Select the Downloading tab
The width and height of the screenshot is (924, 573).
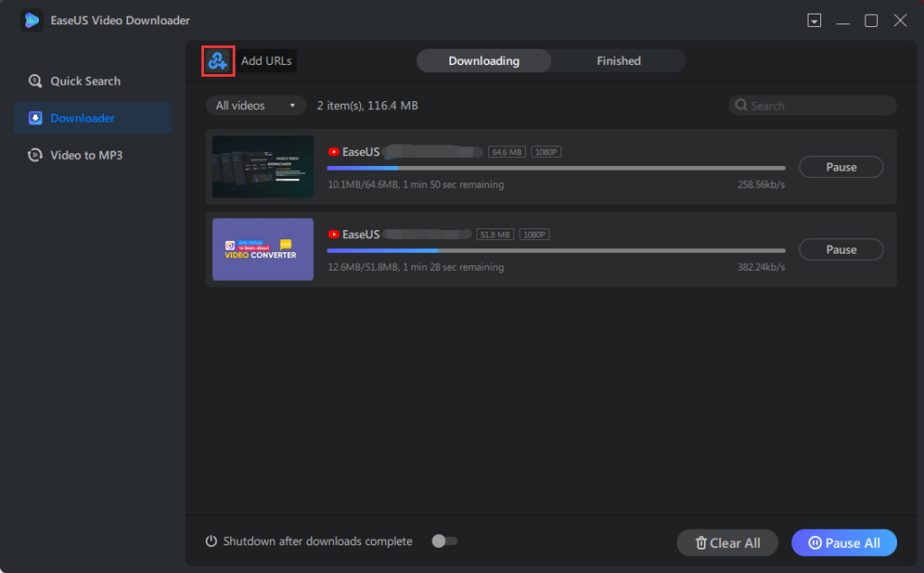click(484, 61)
